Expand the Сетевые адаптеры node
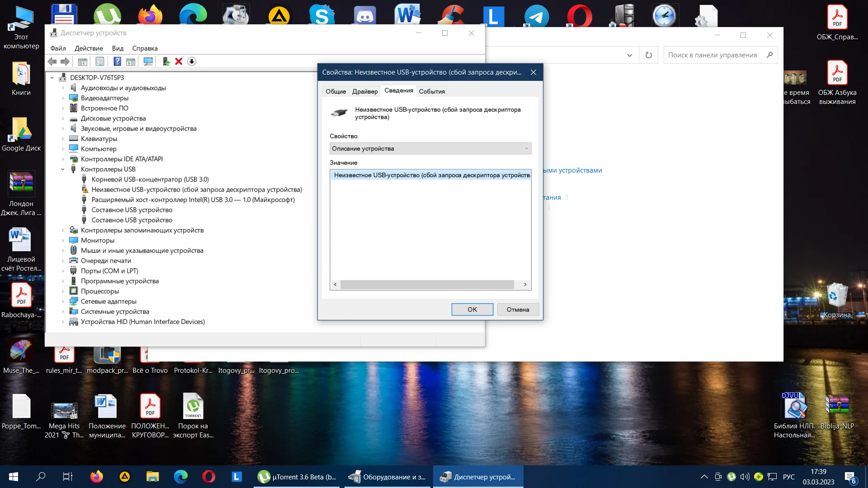The image size is (868, 488). 63,301
